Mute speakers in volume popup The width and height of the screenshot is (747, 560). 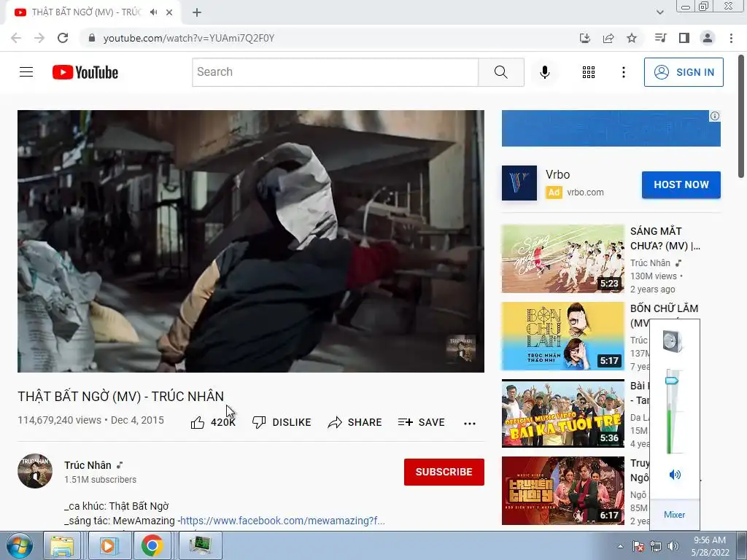[x=675, y=475]
